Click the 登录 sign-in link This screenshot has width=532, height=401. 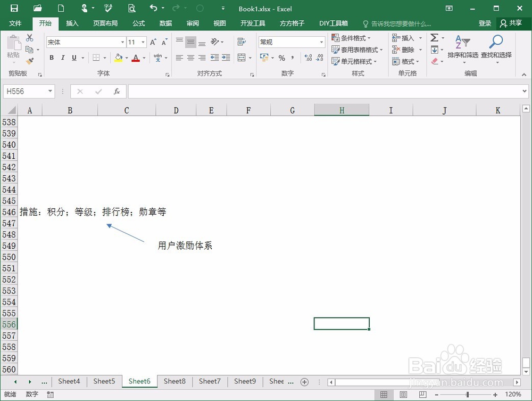pyautogui.click(x=485, y=23)
